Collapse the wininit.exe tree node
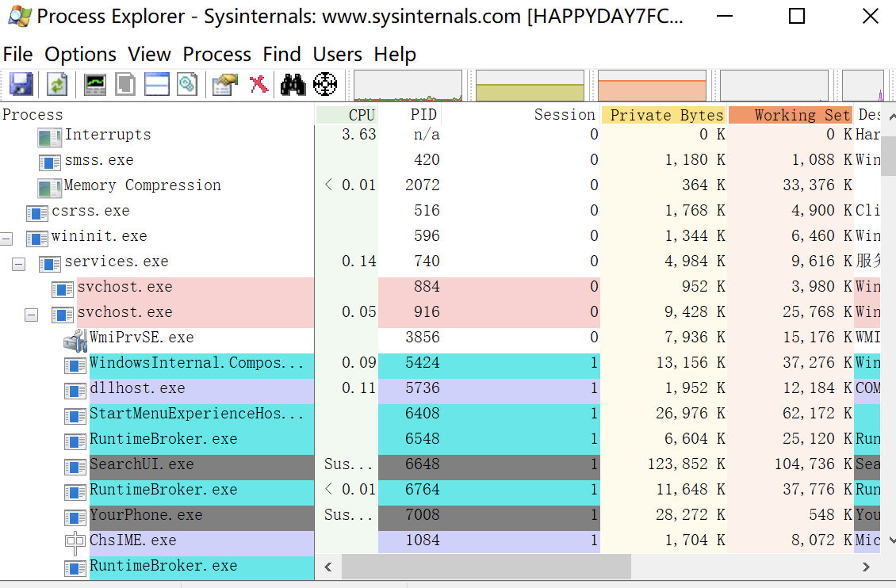This screenshot has width=896, height=588. (x=6, y=239)
